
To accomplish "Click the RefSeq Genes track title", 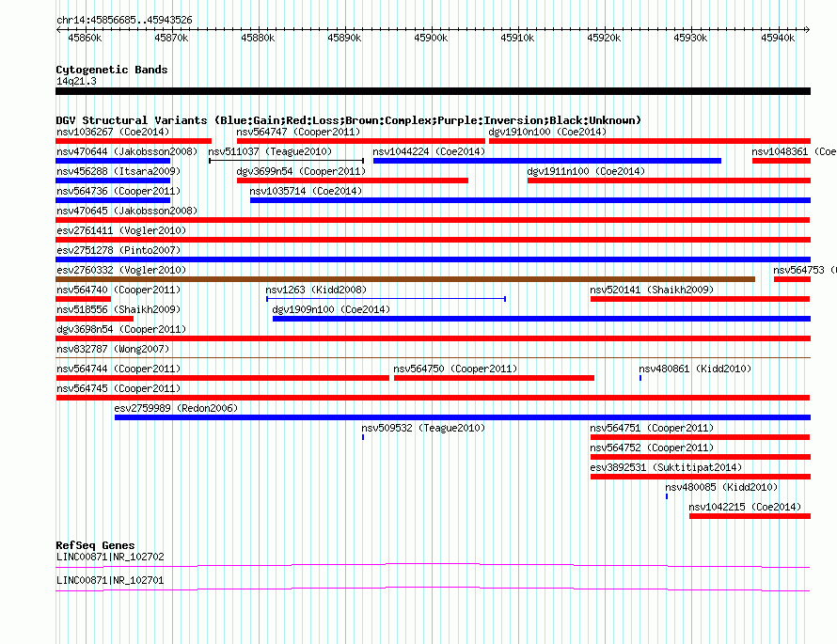I will (x=95, y=544).
